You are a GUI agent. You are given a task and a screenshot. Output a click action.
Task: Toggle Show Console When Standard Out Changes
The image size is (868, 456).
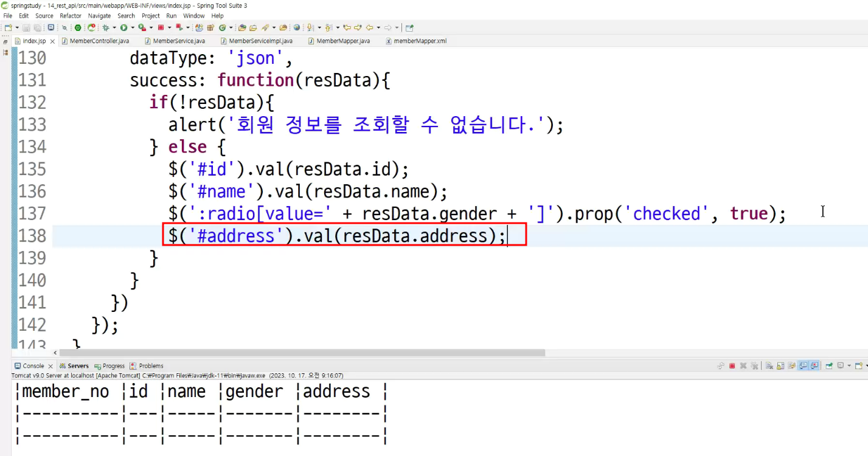[x=804, y=366]
